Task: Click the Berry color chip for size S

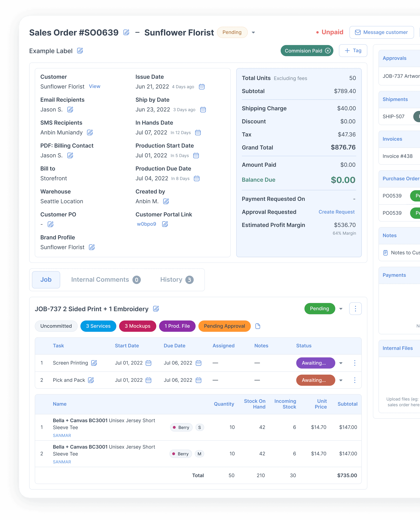Action: click(181, 428)
